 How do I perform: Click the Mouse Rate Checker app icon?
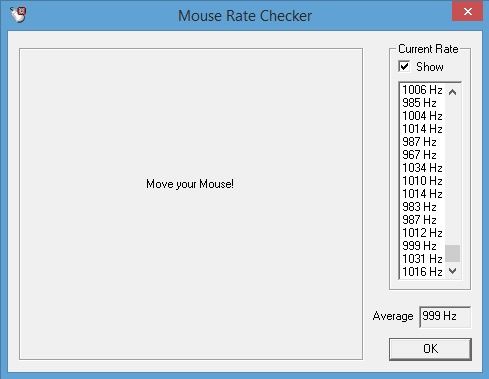(x=18, y=15)
